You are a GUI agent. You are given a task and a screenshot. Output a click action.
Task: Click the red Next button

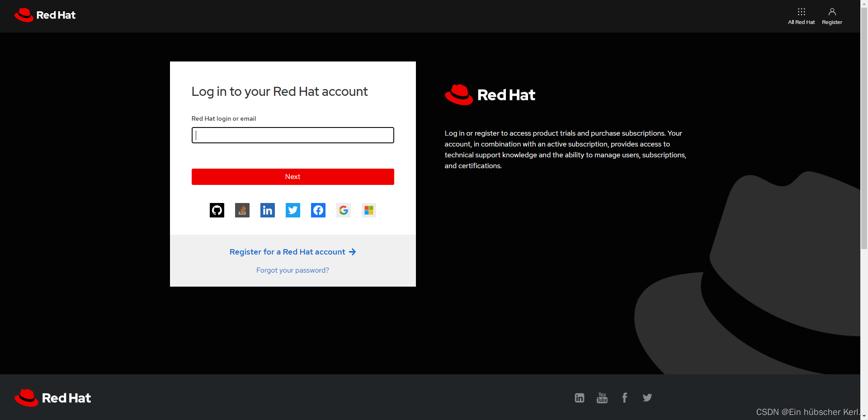(293, 177)
